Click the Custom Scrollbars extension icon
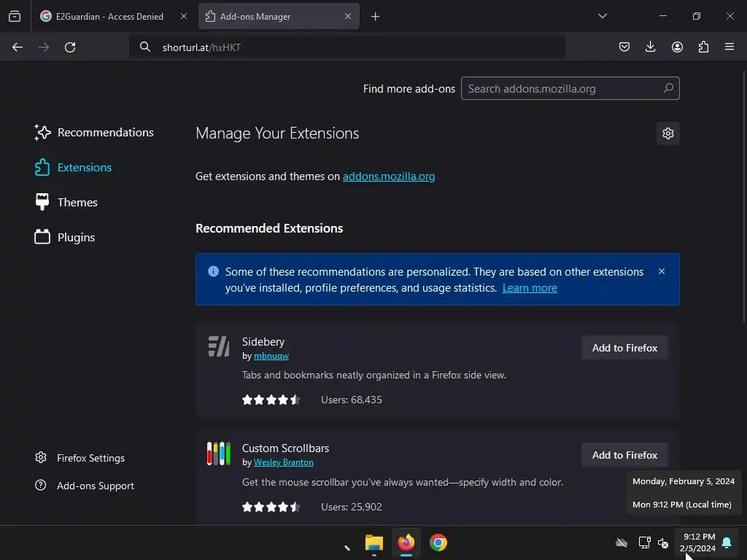This screenshot has height=560, width=747. 219,454
